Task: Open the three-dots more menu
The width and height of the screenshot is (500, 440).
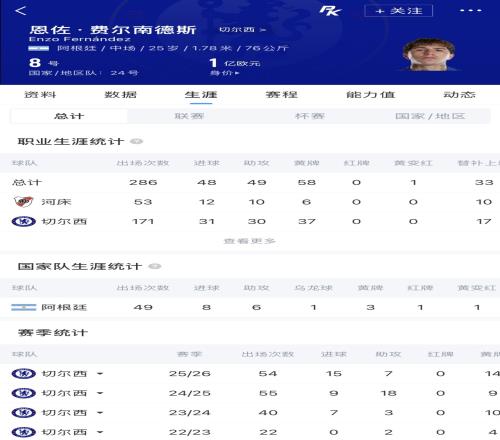Action: (470, 11)
